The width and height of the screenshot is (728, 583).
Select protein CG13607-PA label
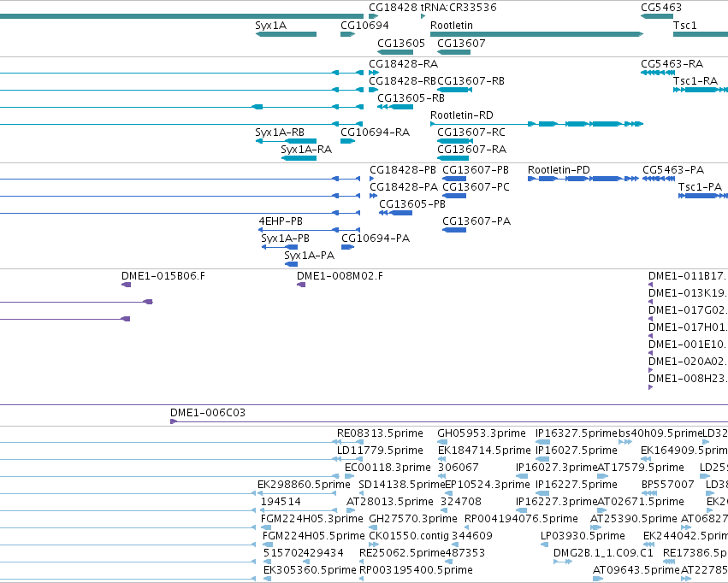click(x=476, y=221)
